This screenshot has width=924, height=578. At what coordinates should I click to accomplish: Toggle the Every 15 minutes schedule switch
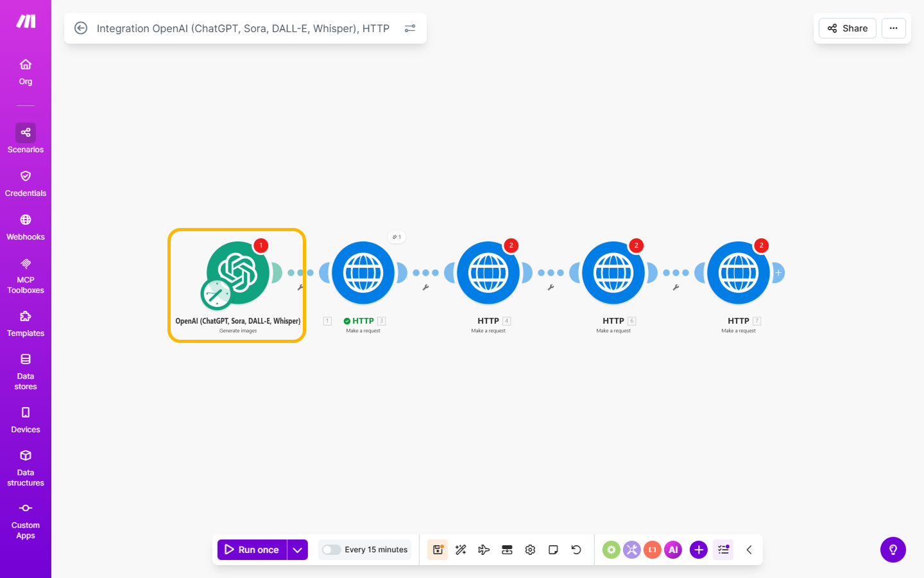(331, 550)
